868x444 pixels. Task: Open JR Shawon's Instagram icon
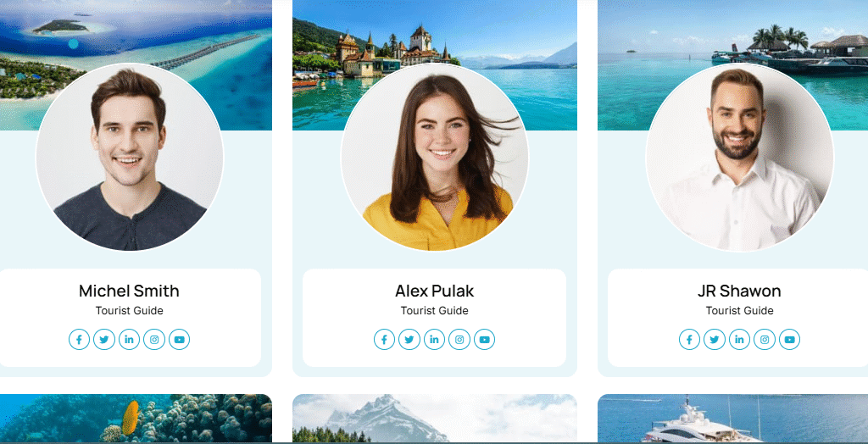765,340
